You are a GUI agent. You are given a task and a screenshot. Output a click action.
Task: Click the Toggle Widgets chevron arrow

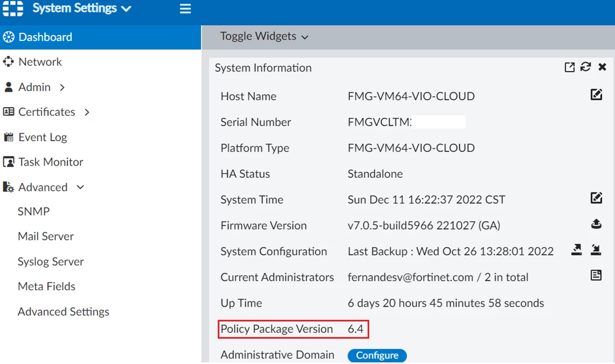[x=305, y=37]
